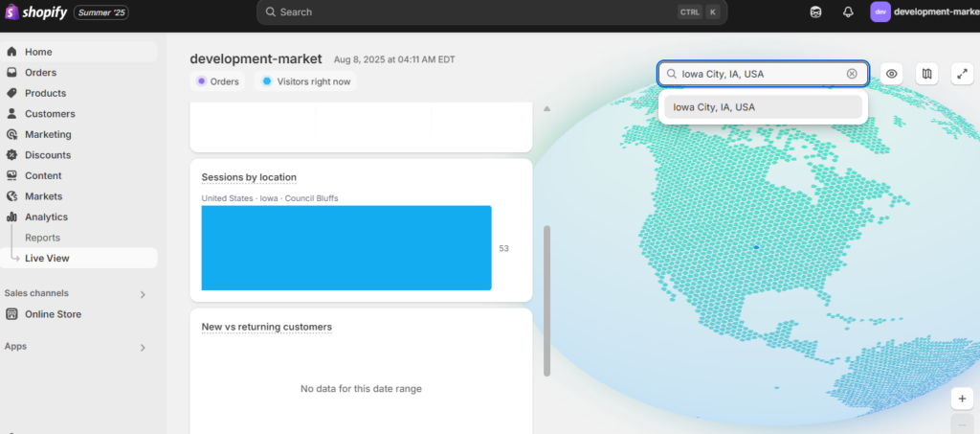Zoom in the globe with plus
980x434 pixels.
tap(963, 399)
